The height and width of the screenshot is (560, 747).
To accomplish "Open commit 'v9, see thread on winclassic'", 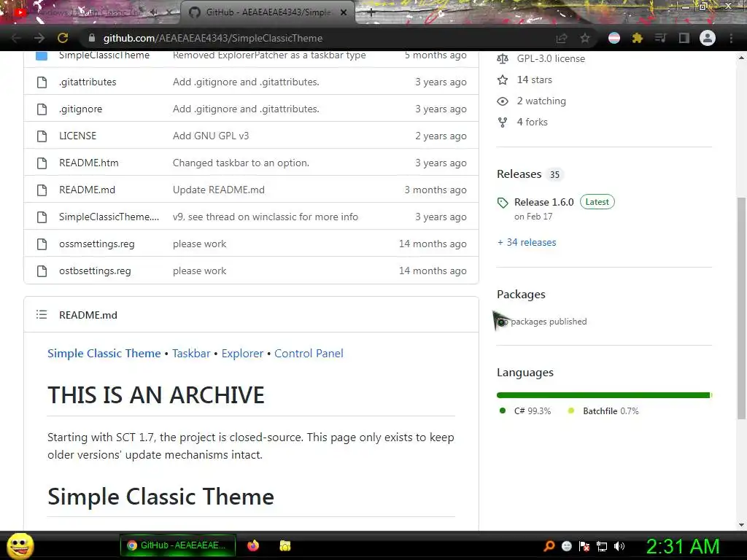I will click(266, 217).
